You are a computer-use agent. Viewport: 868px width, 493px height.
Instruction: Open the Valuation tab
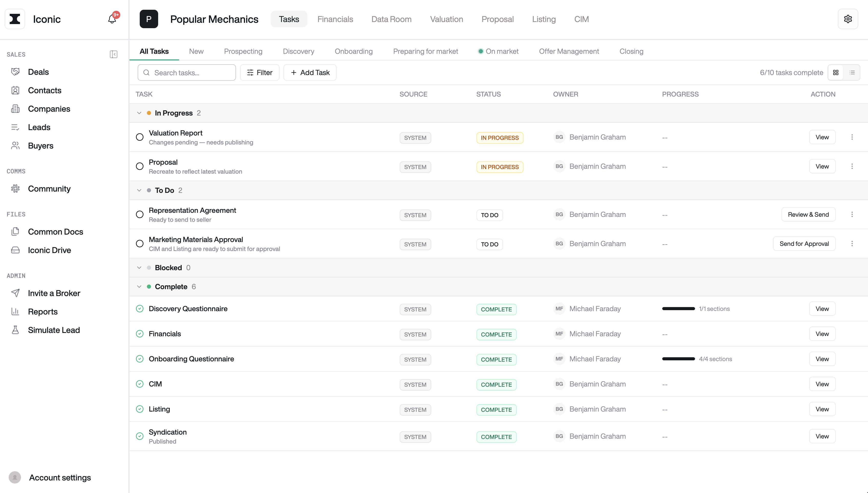[447, 19]
